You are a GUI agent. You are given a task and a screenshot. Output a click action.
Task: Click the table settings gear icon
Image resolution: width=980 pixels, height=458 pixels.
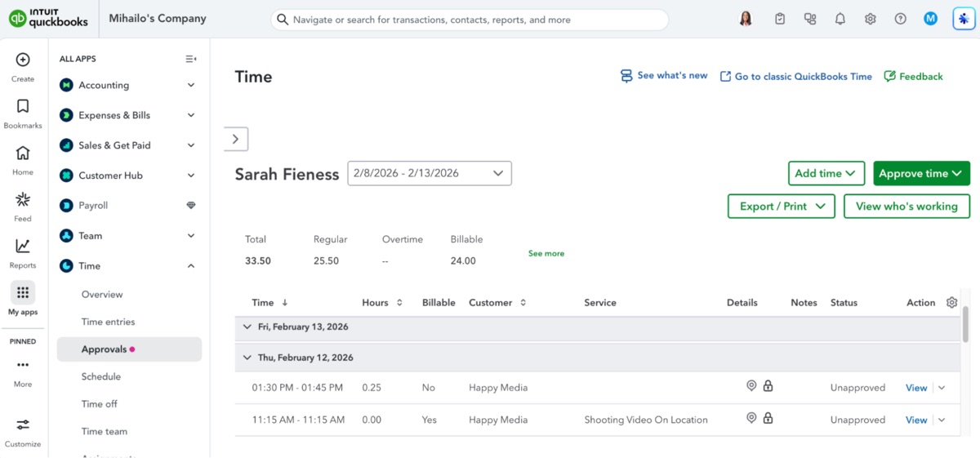click(951, 302)
